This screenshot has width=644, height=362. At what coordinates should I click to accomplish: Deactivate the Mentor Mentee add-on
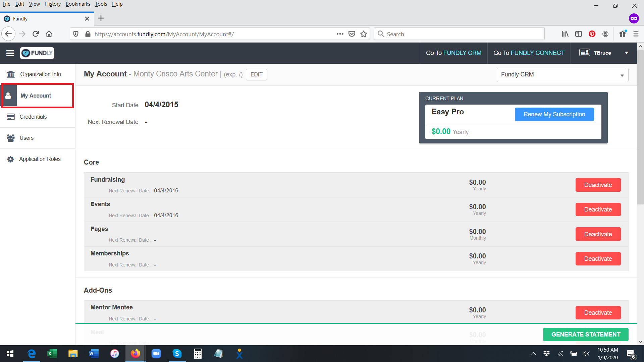pyautogui.click(x=598, y=313)
